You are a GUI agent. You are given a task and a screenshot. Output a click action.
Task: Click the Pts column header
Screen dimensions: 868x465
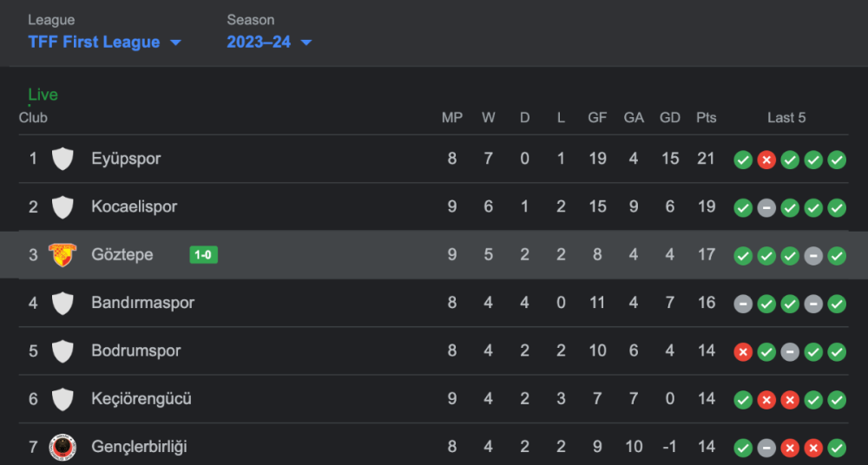(x=706, y=117)
